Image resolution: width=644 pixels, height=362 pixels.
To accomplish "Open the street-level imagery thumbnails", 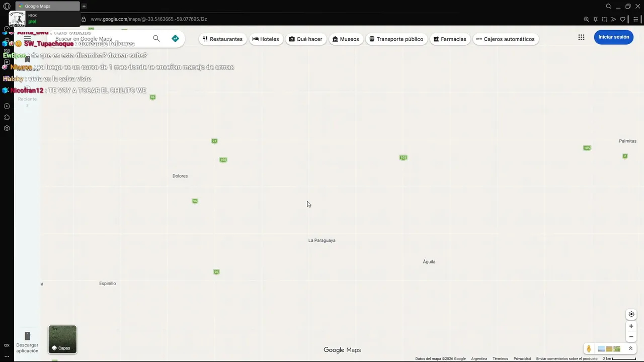I will tap(609, 349).
